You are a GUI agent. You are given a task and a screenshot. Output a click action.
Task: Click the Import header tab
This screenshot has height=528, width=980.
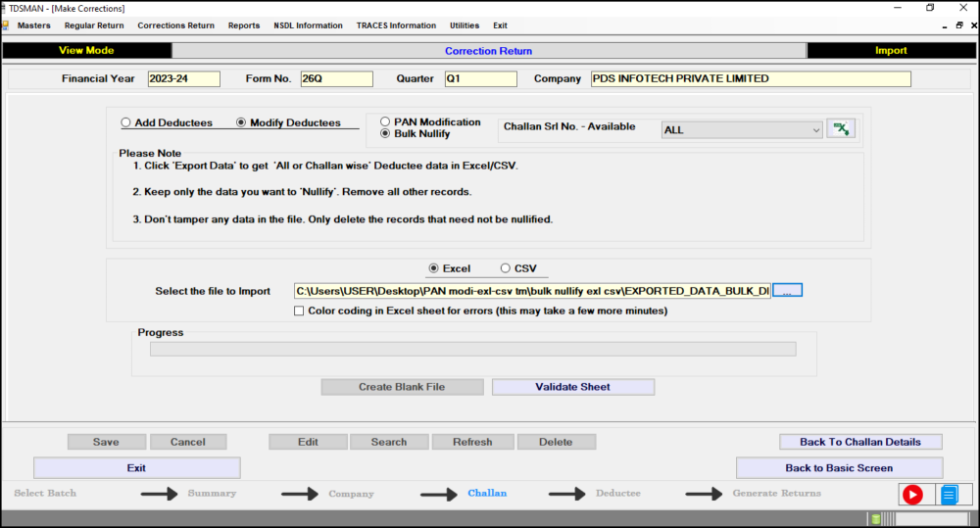(x=891, y=51)
